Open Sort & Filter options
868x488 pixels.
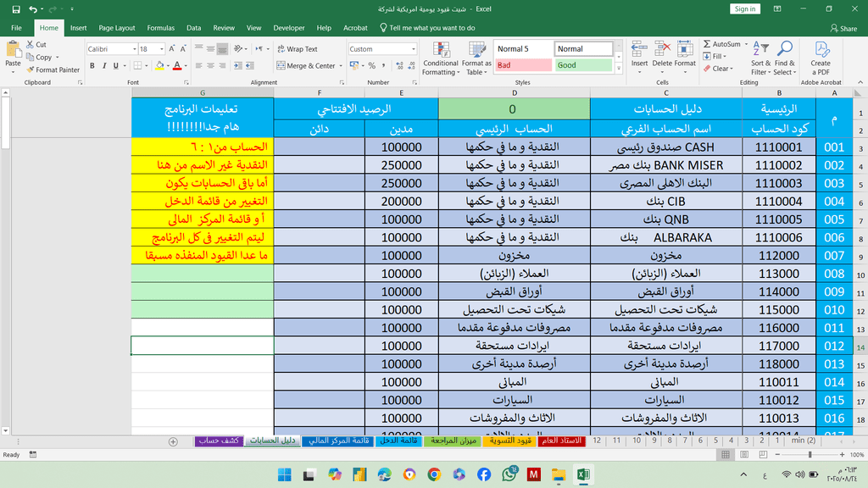[x=760, y=58]
